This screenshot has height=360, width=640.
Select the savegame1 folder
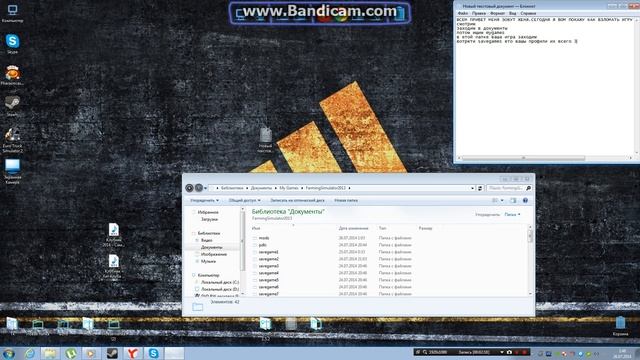pos(269,252)
